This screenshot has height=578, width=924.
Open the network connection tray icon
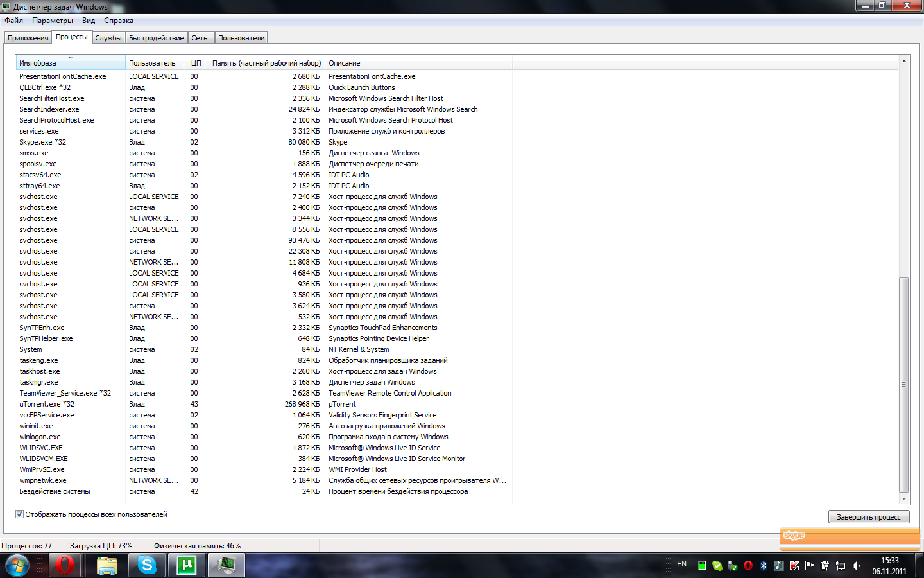(x=841, y=566)
